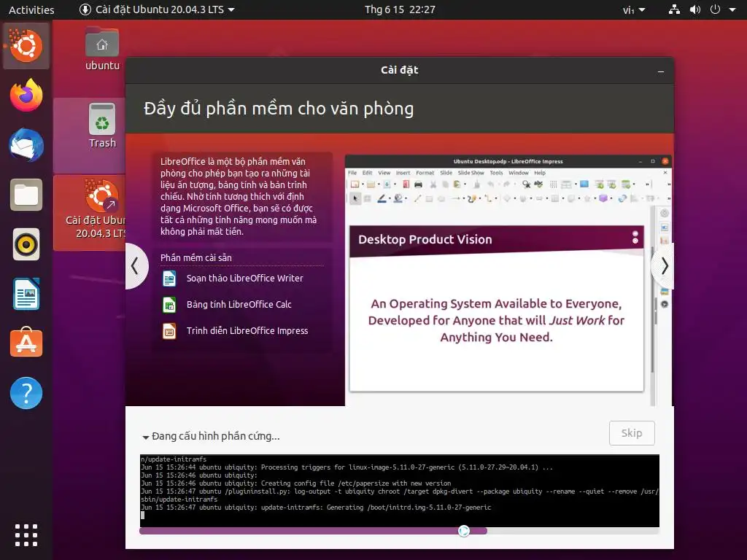Click Tools menu in Impress screenshot
The width and height of the screenshot is (747, 560).
(x=496, y=173)
